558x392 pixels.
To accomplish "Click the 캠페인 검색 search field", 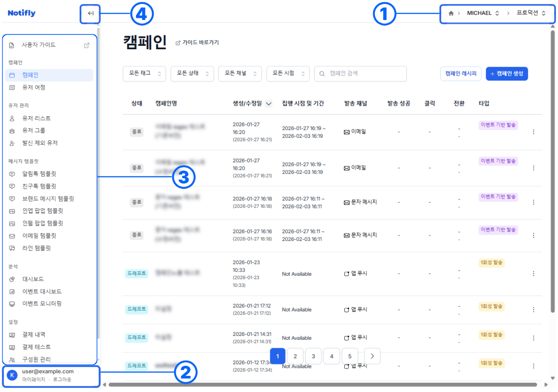I will 360,74.
